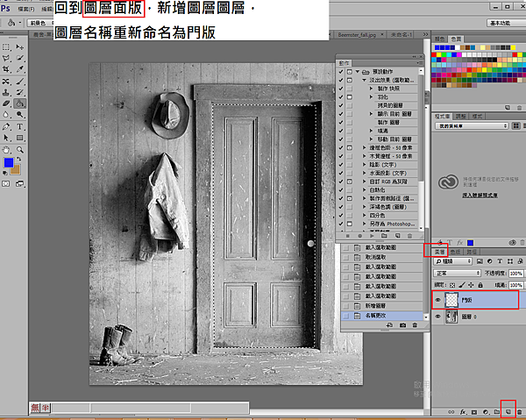Click the 取消選取 history state
526x420 pixels.
point(382,257)
